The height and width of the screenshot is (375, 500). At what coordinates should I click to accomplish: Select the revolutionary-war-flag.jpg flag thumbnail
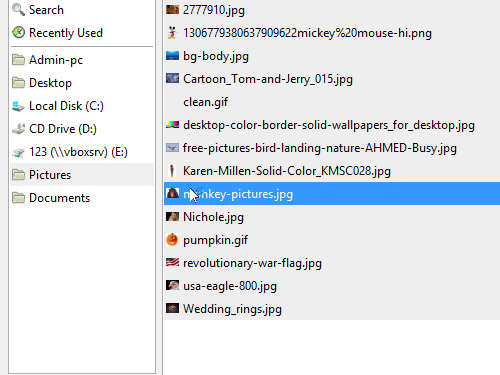pos(172,263)
